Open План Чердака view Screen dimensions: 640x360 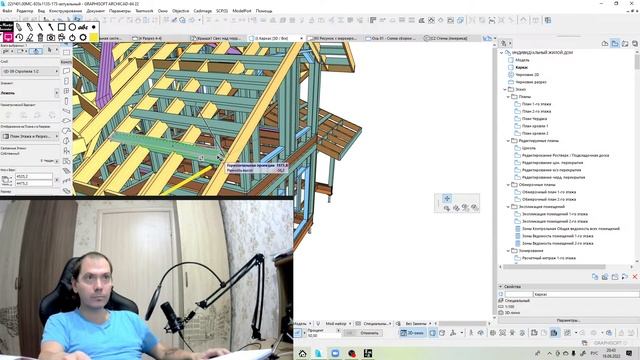pos(534,119)
